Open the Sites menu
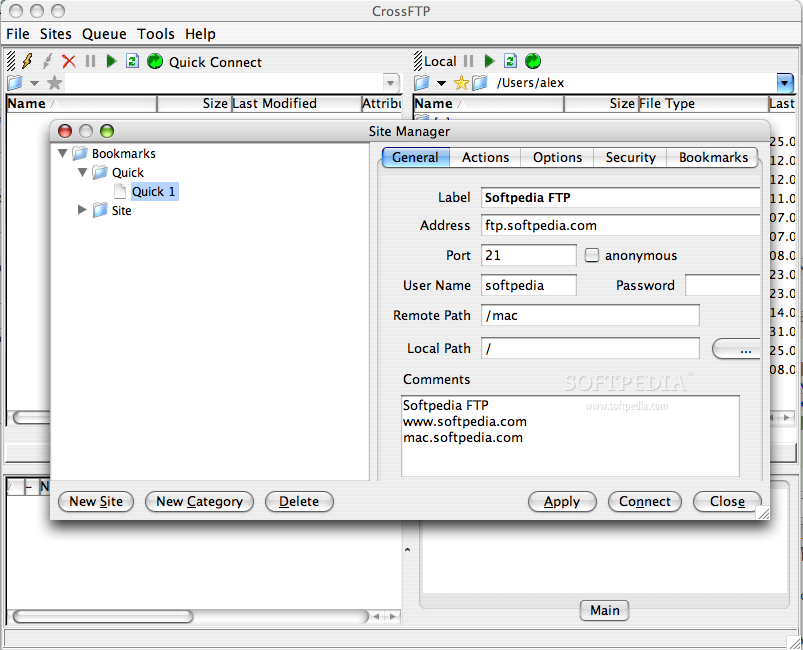This screenshot has width=803, height=650. 56,34
